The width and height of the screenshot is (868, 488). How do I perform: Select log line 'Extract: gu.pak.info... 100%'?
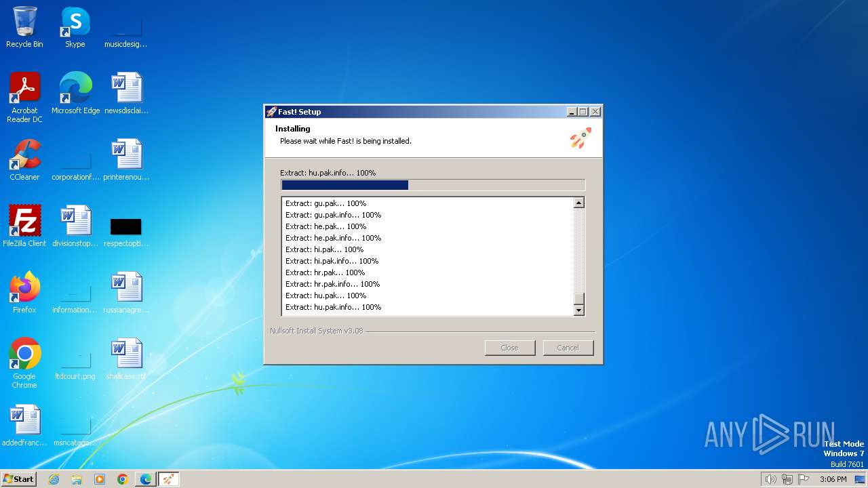pyautogui.click(x=333, y=215)
